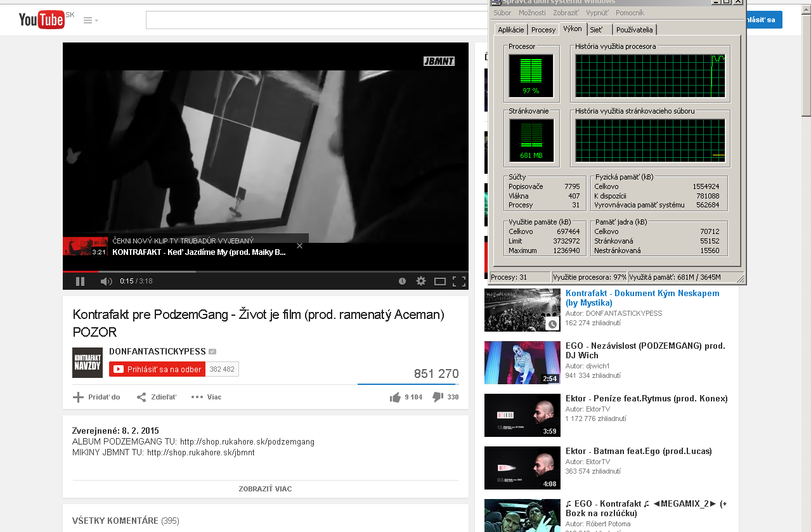Dislike the video with thumbs-down icon
The width and height of the screenshot is (811, 532).
(x=438, y=397)
